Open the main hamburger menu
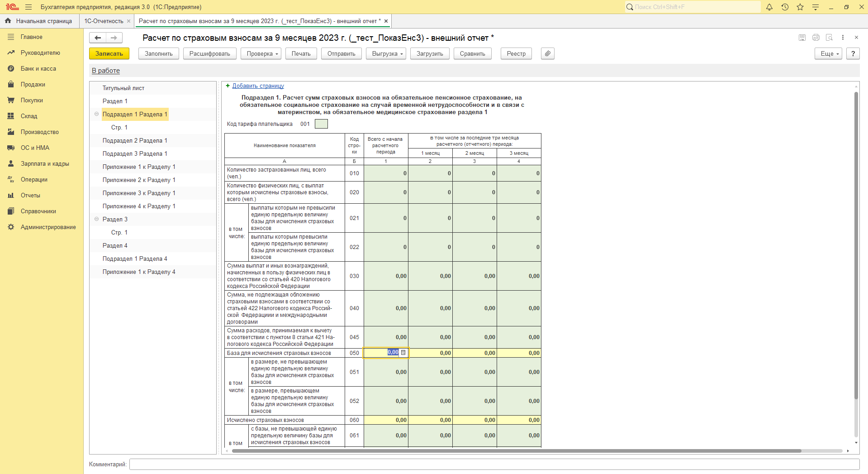Image resolution: width=868 pixels, height=474 pixels. (28, 7)
